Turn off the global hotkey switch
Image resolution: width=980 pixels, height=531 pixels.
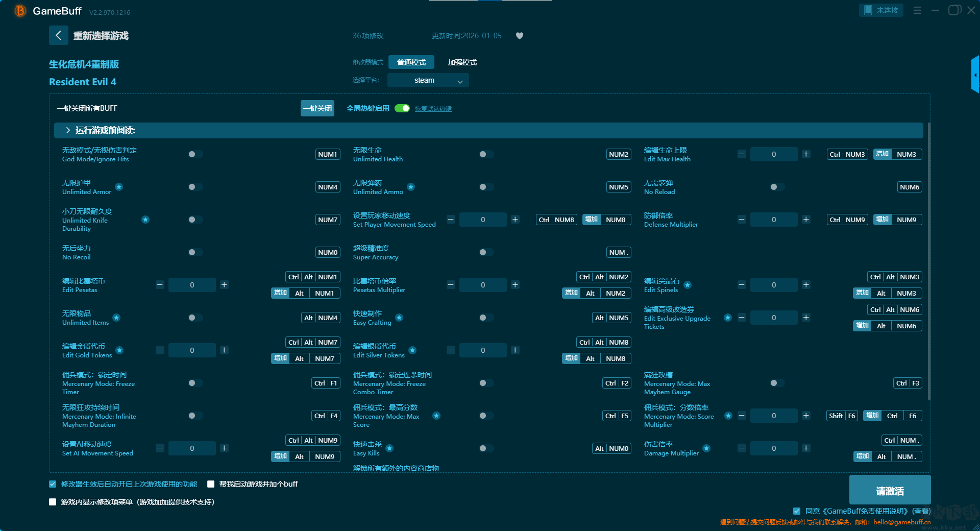pos(402,108)
